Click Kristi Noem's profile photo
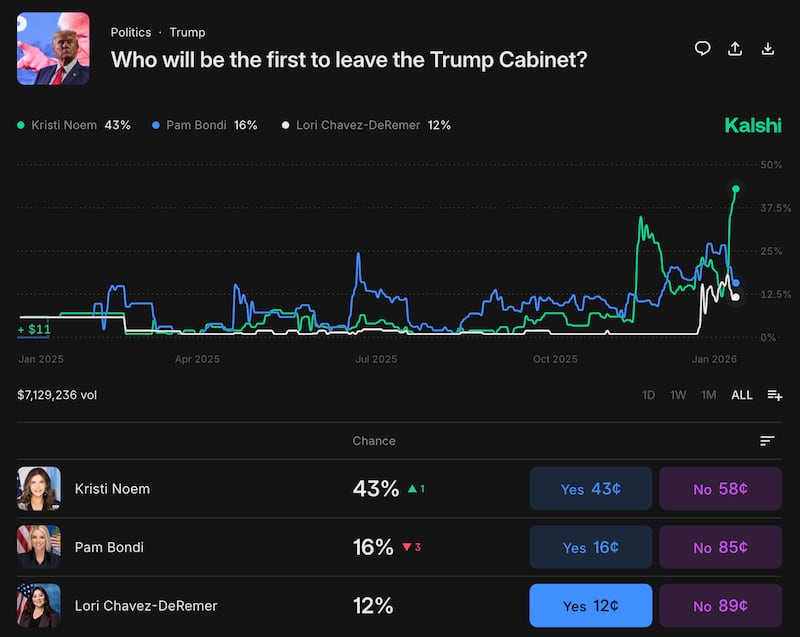Image resolution: width=800 pixels, height=637 pixels. (x=39, y=489)
